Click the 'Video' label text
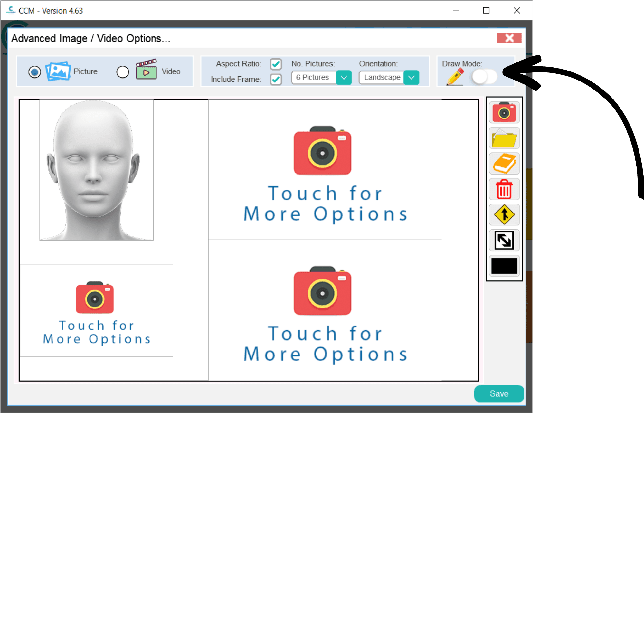The width and height of the screenshot is (644, 644). 171,72
